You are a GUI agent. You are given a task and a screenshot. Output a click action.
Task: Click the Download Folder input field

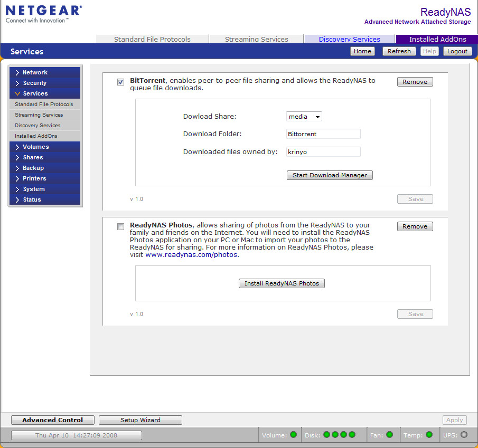coord(323,134)
